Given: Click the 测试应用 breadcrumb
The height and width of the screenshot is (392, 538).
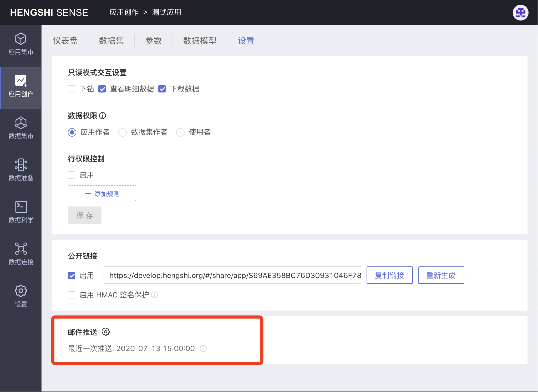Looking at the screenshot, I should pos(166,12).
